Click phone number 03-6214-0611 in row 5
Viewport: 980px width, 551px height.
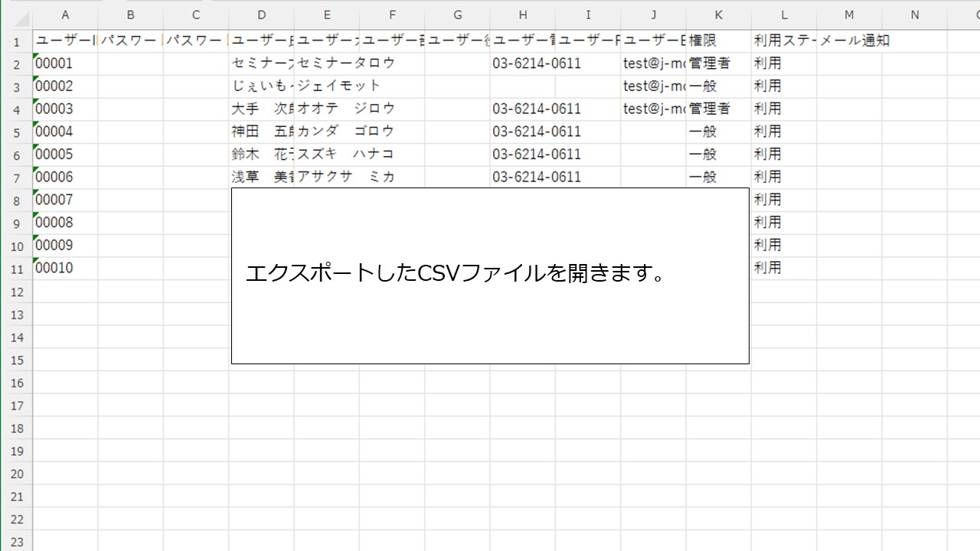[523, 132]
